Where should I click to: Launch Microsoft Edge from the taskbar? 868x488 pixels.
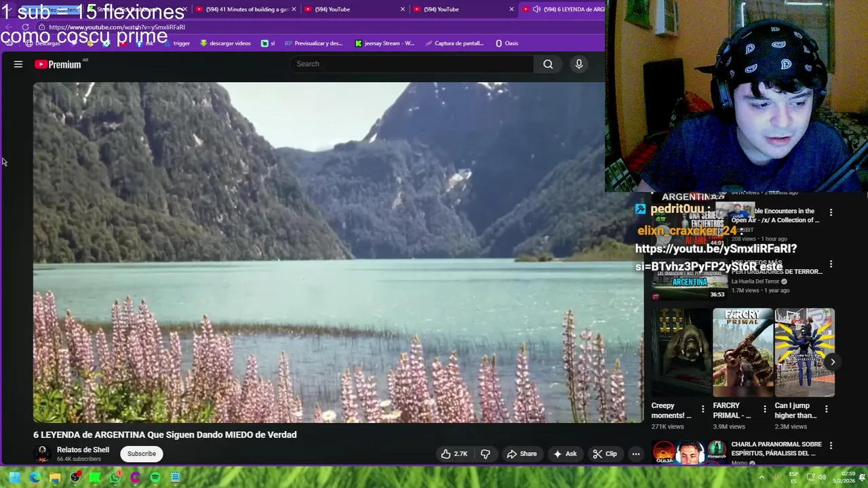click(x=35, y=477)
